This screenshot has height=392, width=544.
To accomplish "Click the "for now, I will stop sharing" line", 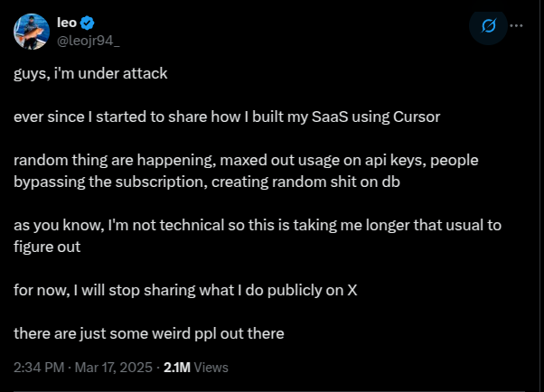I will (185, 290).
